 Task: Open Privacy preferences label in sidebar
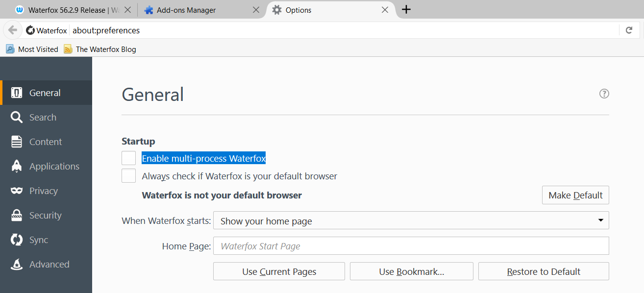click(44, 191)
